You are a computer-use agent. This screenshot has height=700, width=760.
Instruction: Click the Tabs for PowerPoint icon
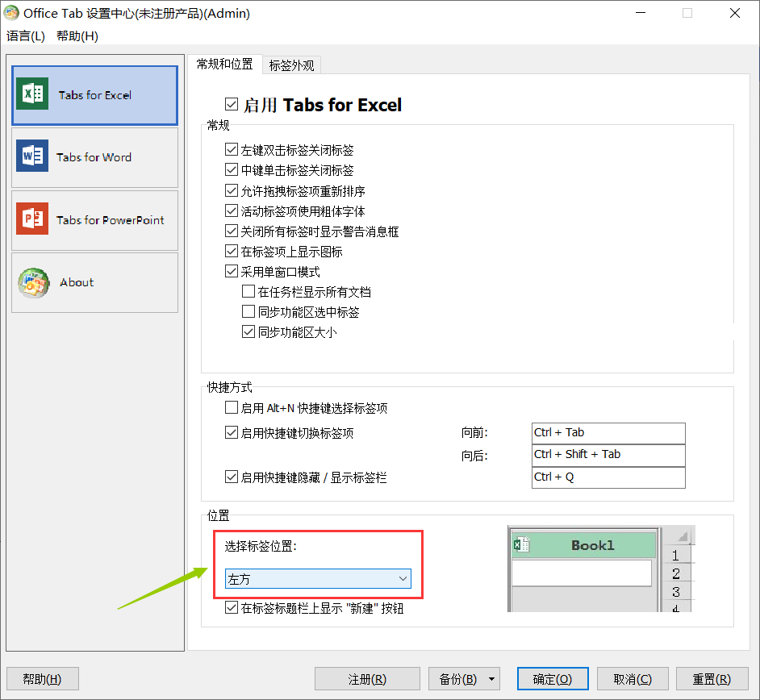31,218
